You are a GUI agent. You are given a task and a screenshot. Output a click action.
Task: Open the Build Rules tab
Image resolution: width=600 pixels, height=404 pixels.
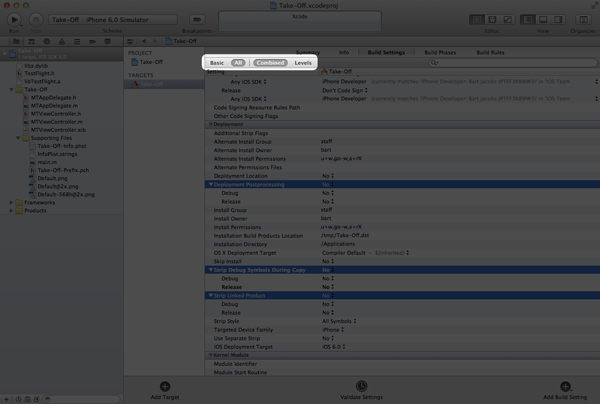tap(490, 52)
